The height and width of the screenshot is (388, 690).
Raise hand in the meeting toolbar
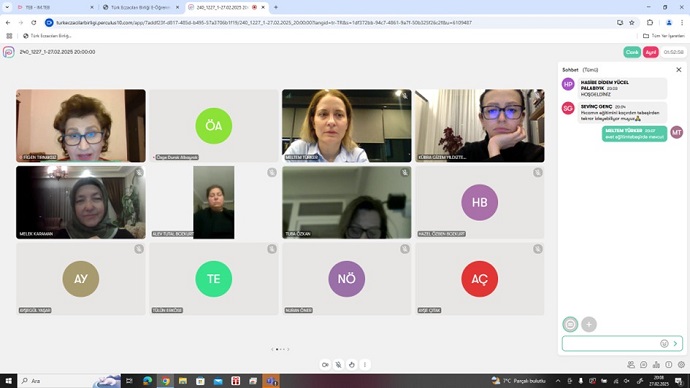(352, 365)
